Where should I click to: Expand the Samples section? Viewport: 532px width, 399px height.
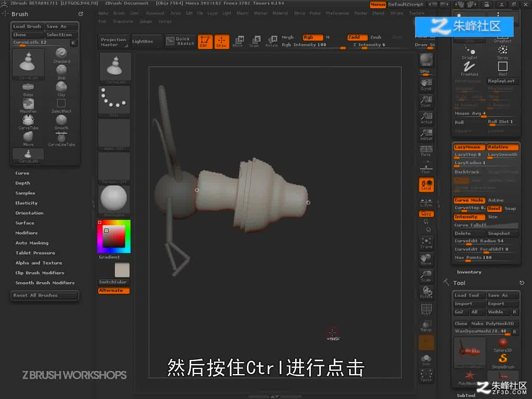coord(25,193)
